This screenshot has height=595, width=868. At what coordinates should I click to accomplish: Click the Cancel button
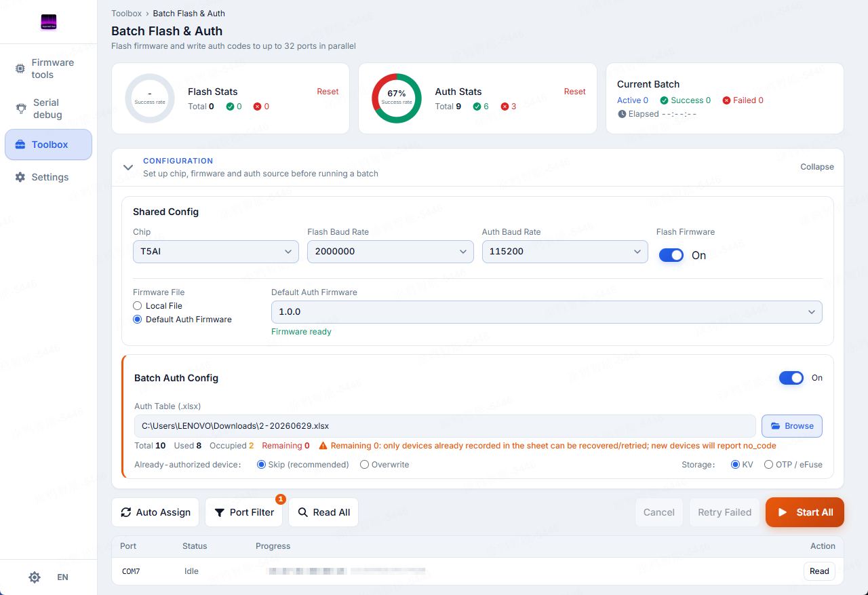(x=659, y=512)
